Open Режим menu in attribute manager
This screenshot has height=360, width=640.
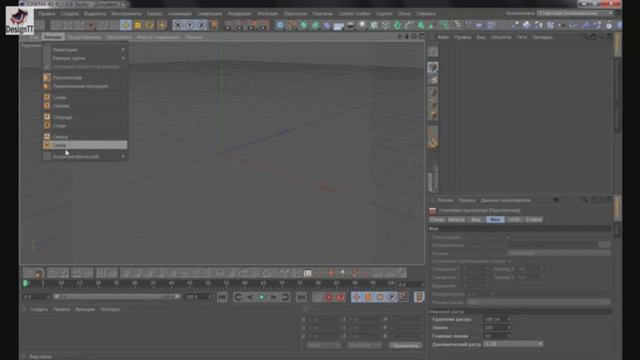[x=445, y=200]
